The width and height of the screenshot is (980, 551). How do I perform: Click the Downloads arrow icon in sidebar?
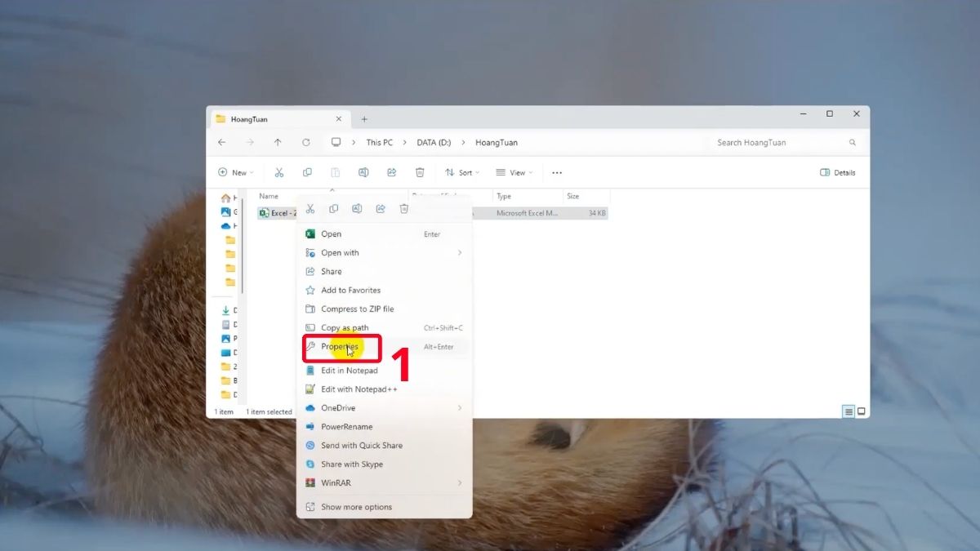coord(226,310)
